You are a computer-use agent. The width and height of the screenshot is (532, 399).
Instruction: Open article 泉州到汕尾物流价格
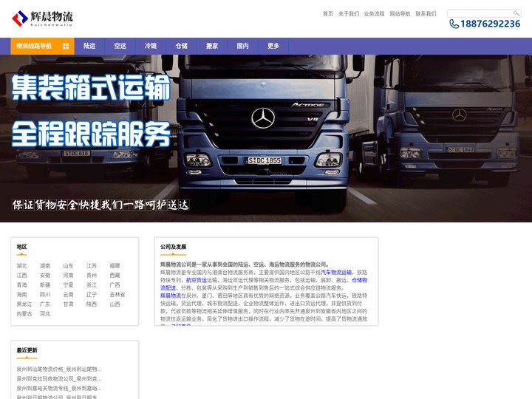tap(59, 369)
